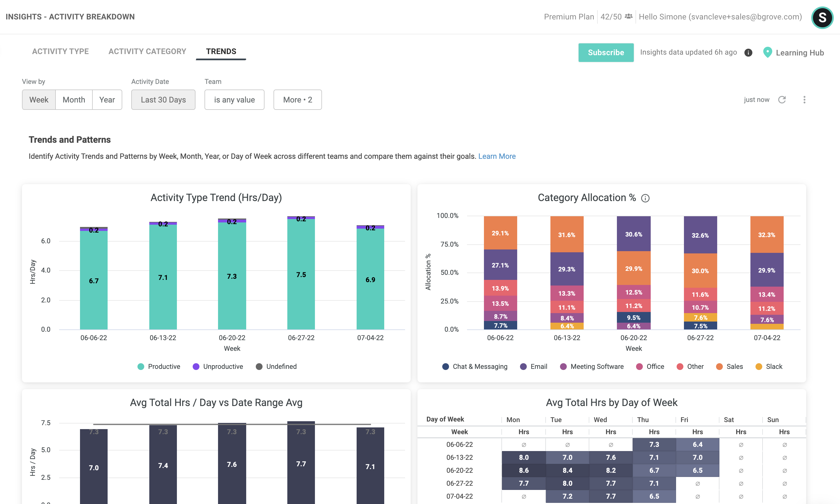Image resolution: width=840 pixels, height=504 pixels.
Task: Click the 06-27-22 row label in table
Action: [x=459, y=483]
